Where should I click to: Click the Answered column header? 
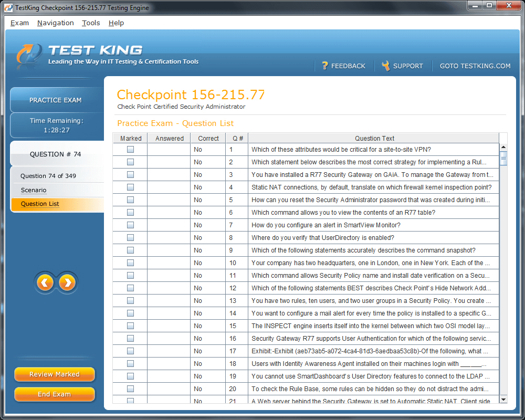pos(170,138)
